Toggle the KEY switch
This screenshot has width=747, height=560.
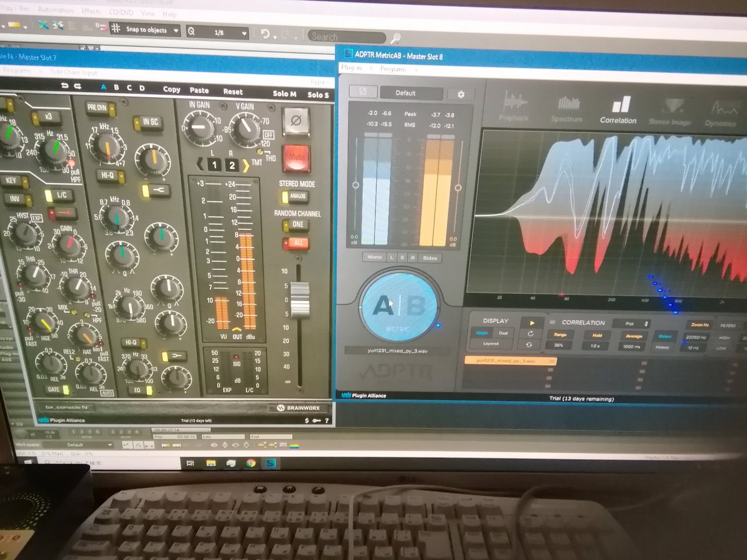(15, 182)
